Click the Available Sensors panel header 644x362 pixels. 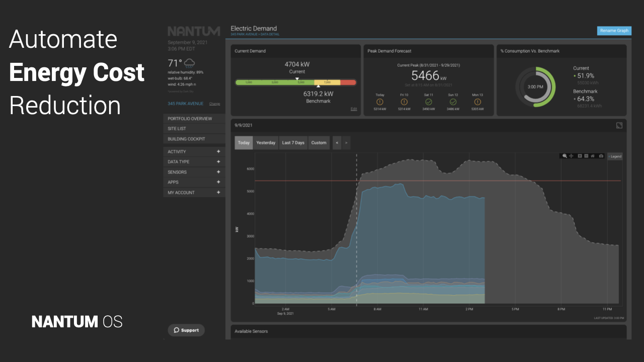coord(429,331)
